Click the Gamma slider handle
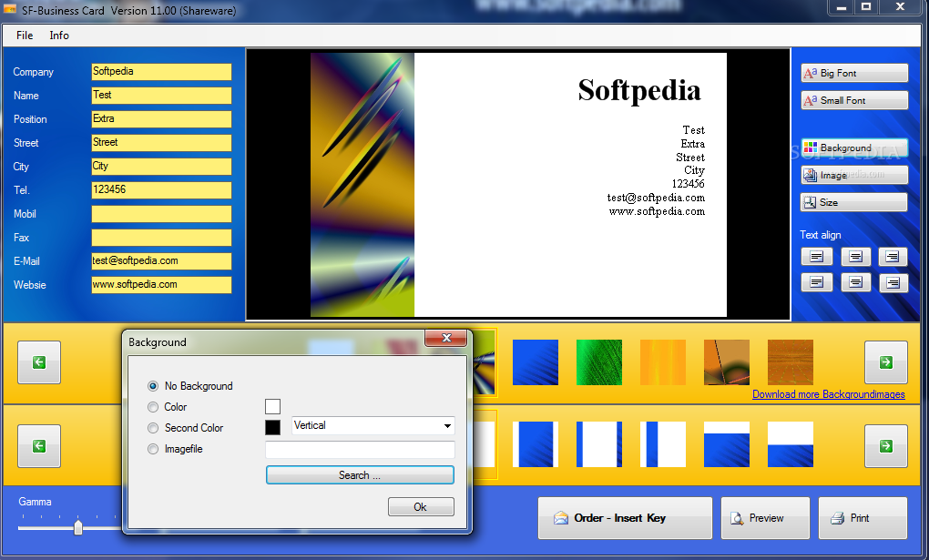This screenshot has height=560, width=929. [x=78, y=527]
